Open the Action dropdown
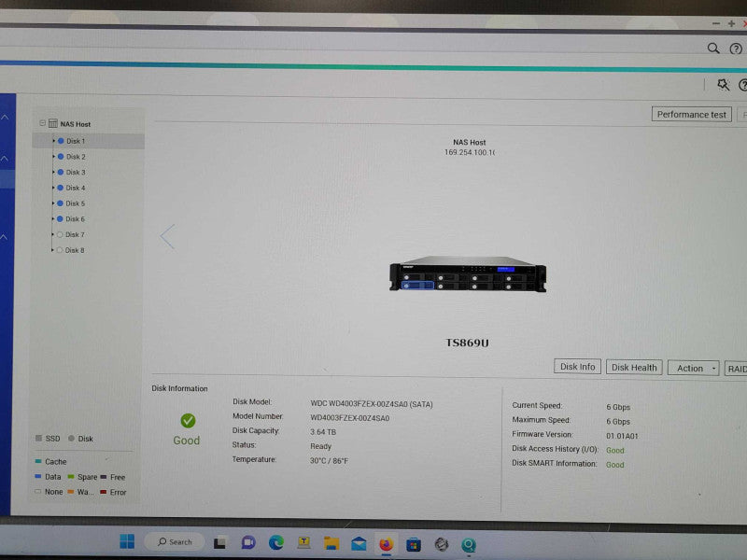 point(693,368)
